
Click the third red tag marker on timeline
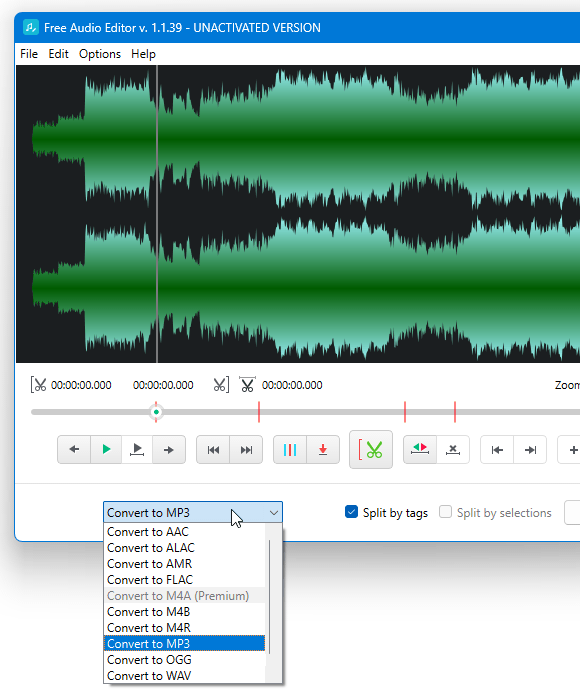[x=455, y=412]
